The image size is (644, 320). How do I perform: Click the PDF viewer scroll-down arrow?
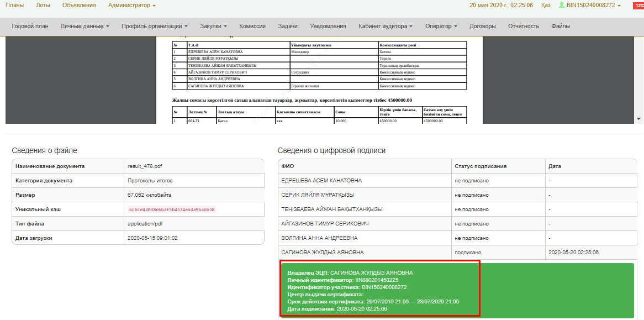[638, 119]
